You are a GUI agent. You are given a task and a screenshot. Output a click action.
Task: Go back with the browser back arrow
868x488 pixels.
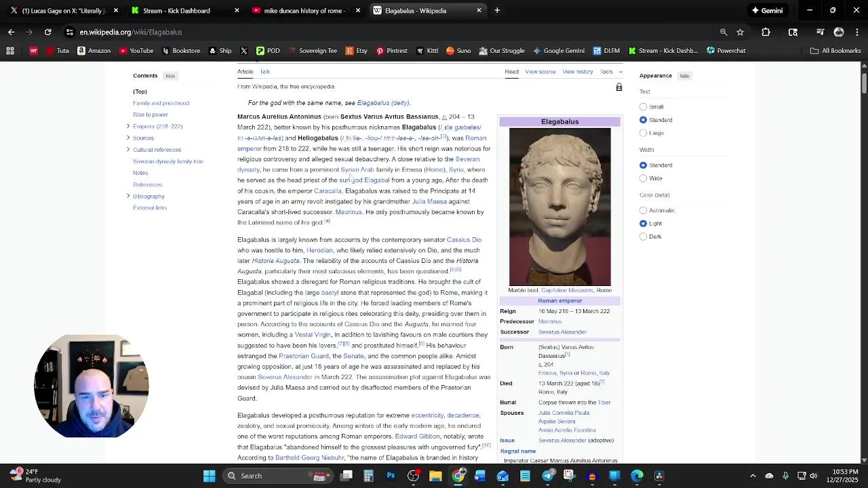point(11,32)
